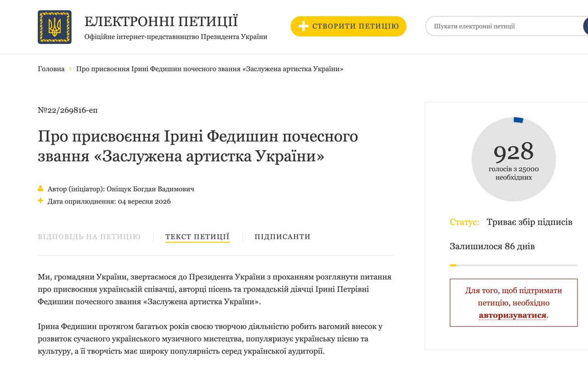Click the Ukrainian trident emblem logo
The image size is (588, 365).
tap(55, 27)
